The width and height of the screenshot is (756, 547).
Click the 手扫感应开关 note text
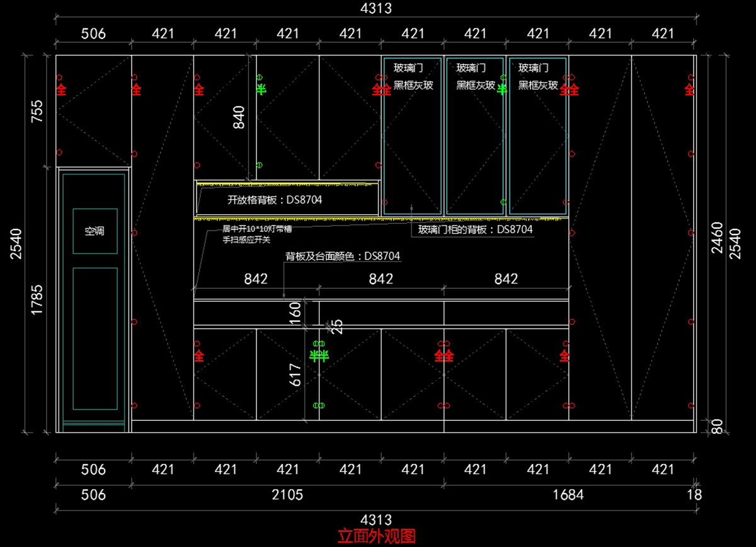246,240
